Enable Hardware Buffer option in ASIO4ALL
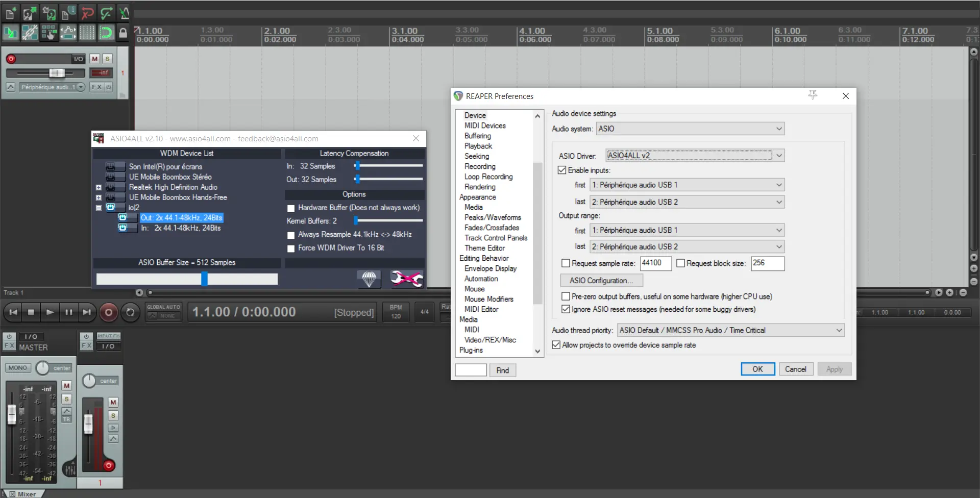This screenshot has height=498, width=980. (291, 208)
